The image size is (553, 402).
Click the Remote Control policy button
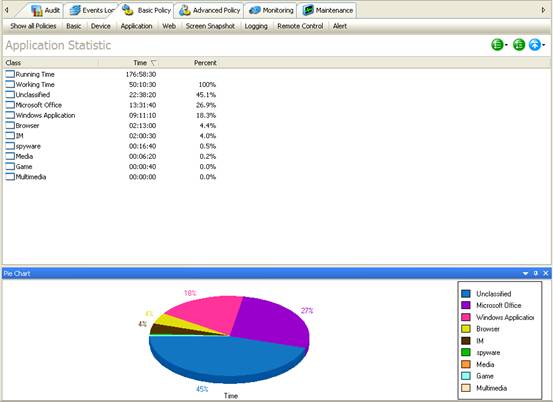pos(300,26)
